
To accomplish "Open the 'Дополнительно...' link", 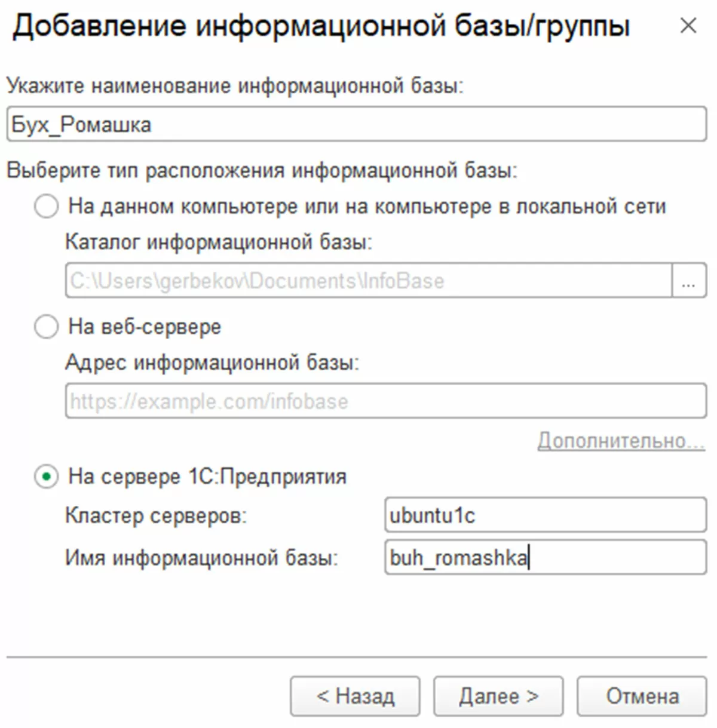I will click(x=621, y=441).
